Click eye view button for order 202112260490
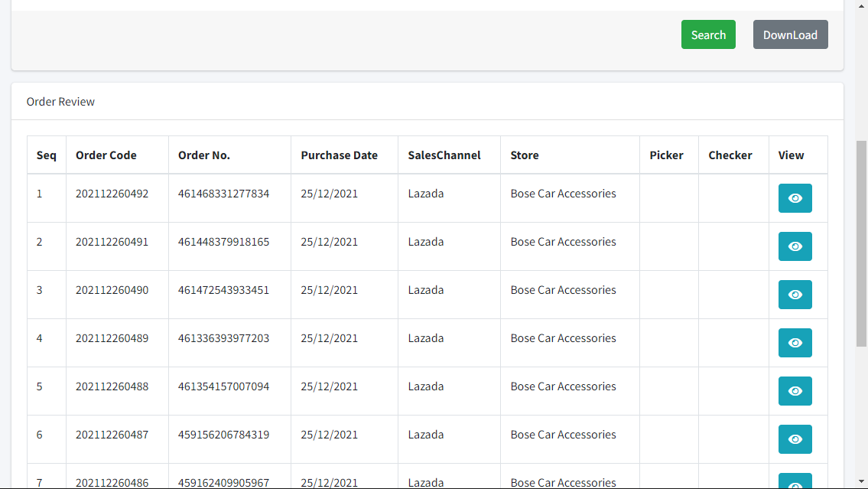This screenshot has height=489, width=868. pyautogui.click(x=795, y=295)
